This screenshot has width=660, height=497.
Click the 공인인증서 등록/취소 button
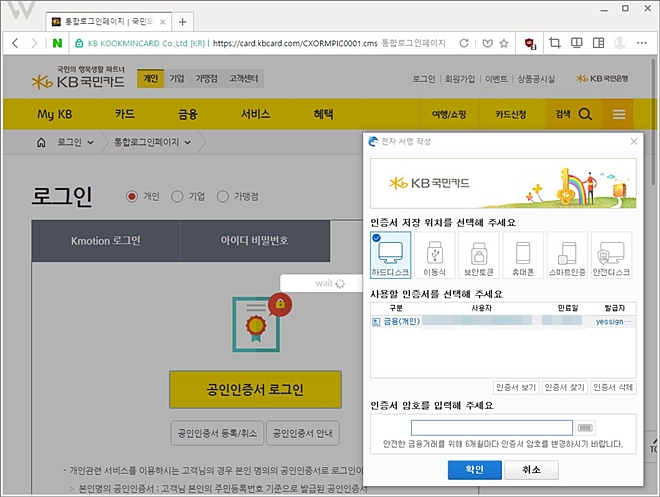[x=217, y=433]
